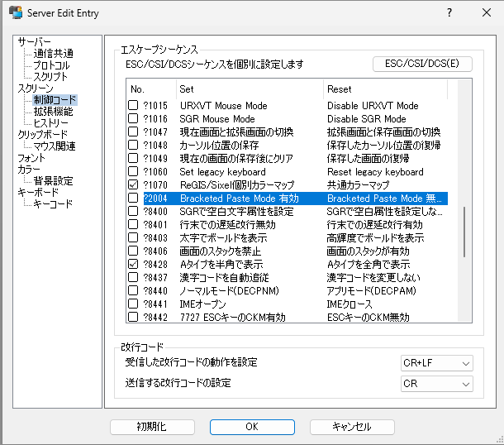Open the send newline code CR dropdown
504x445 pixels.
[436, 384]
